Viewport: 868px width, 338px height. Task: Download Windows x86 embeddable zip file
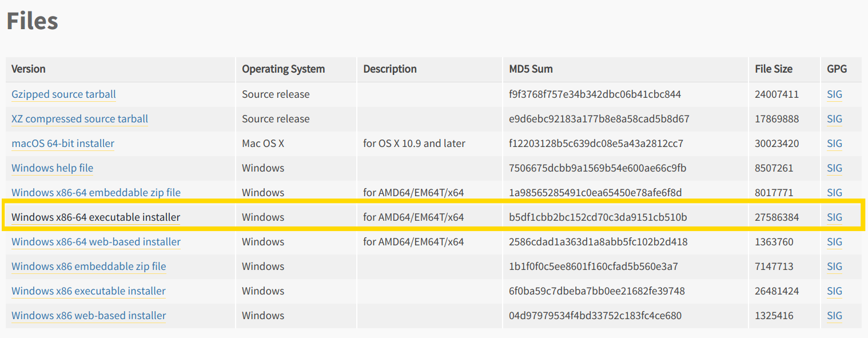pyautogui.click(x=89, y=267)
